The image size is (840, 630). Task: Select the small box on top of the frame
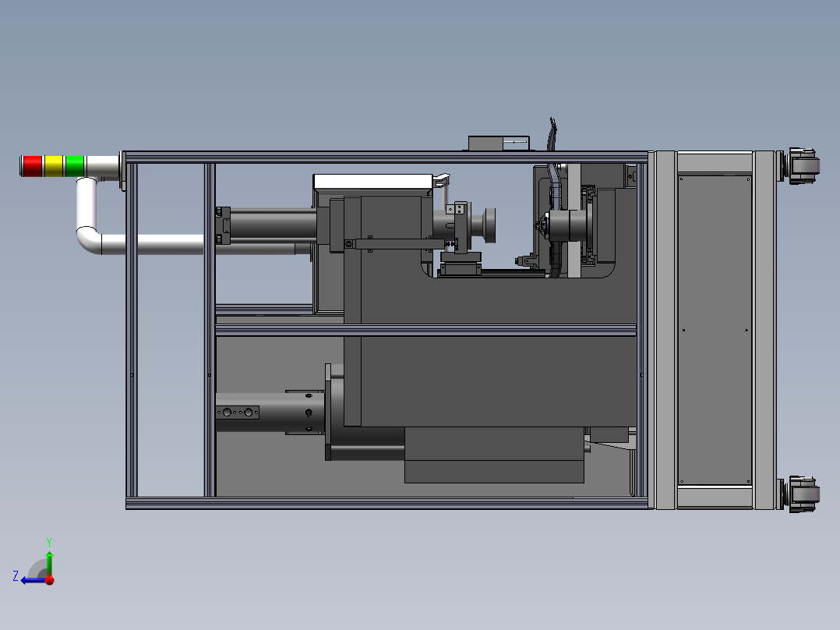499,143
